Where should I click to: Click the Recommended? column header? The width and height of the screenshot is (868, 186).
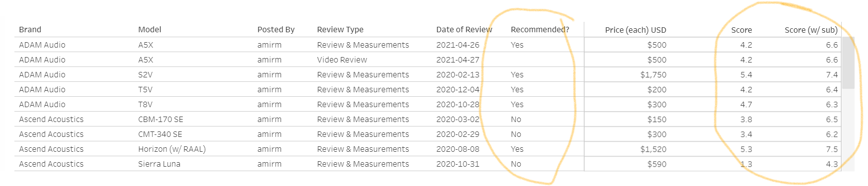[540, 30]
